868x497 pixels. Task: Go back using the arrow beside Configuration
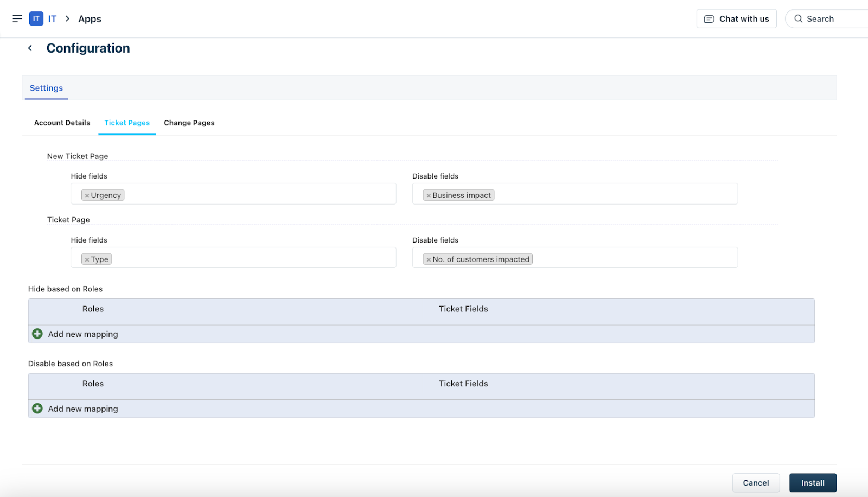tap(30, 48)
